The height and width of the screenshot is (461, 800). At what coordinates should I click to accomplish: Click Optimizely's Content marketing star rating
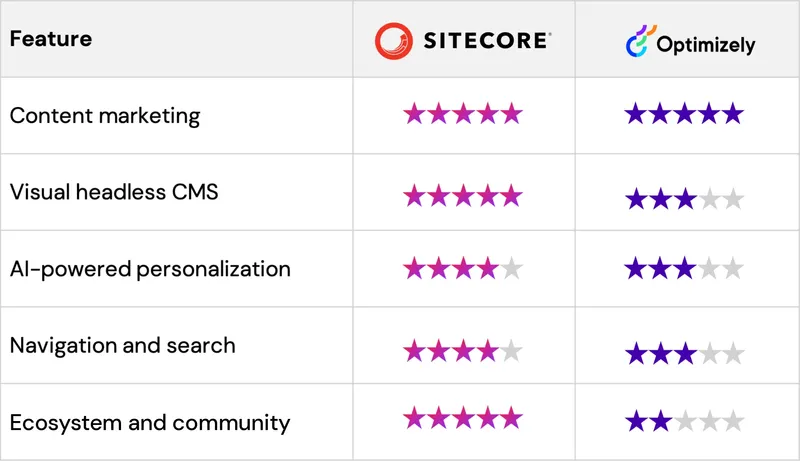(684, 114)
